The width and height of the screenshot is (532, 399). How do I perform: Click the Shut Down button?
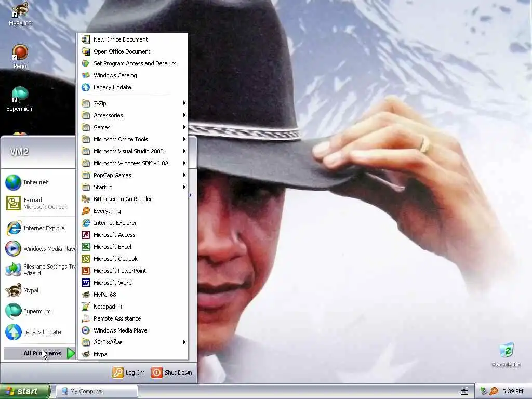[x=172, y=373]
